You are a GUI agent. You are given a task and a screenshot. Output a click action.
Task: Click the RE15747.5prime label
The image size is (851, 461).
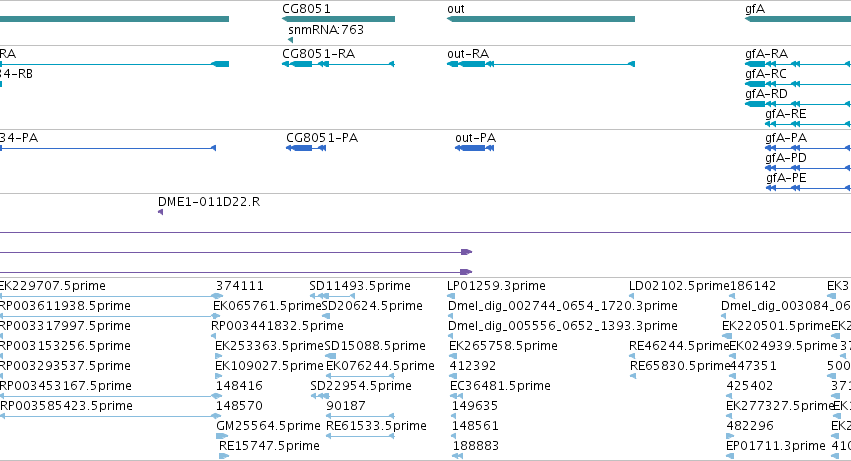coord(269,447)
